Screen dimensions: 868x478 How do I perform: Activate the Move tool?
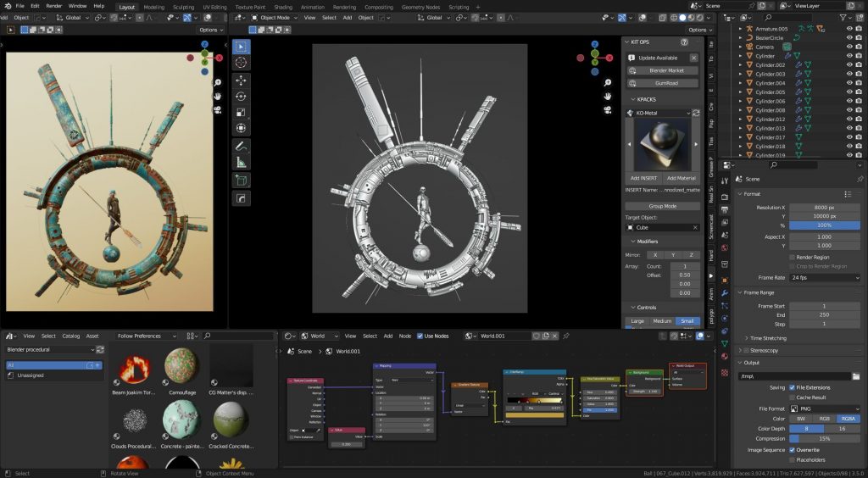[241, 81]
